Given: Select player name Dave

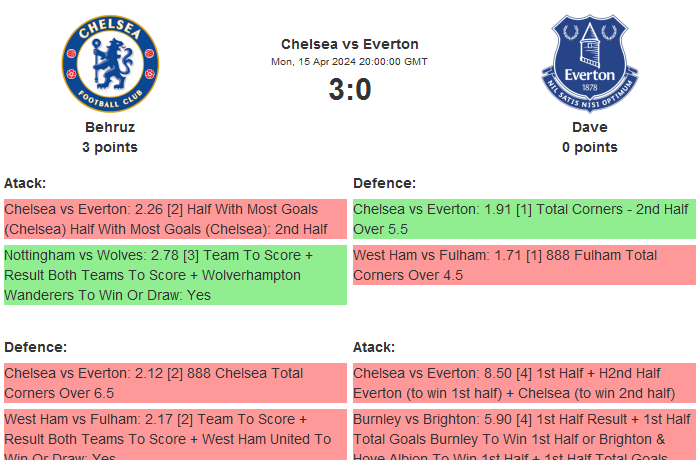Looking at the screenshot, I should (x=589, y=127).
